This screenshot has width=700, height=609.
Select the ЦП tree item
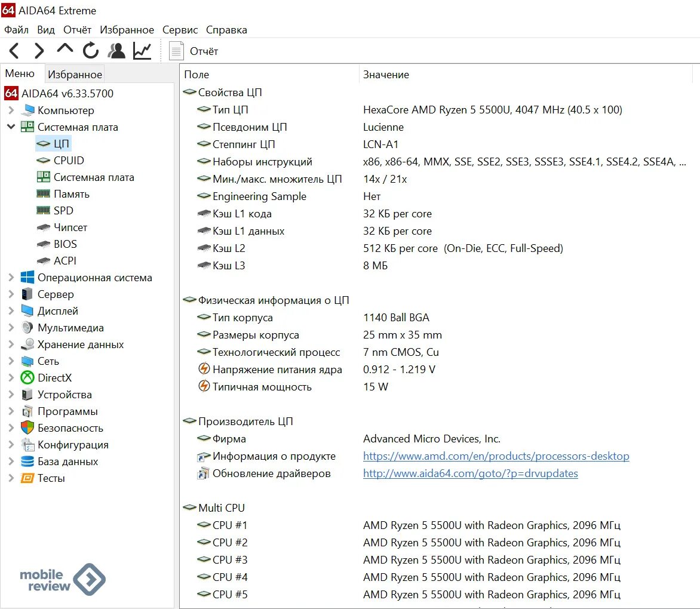pyautogui.click(x=61, y=144)
